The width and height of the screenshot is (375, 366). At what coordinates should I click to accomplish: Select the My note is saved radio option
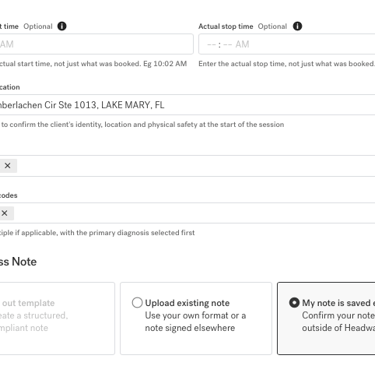(294, 303)
